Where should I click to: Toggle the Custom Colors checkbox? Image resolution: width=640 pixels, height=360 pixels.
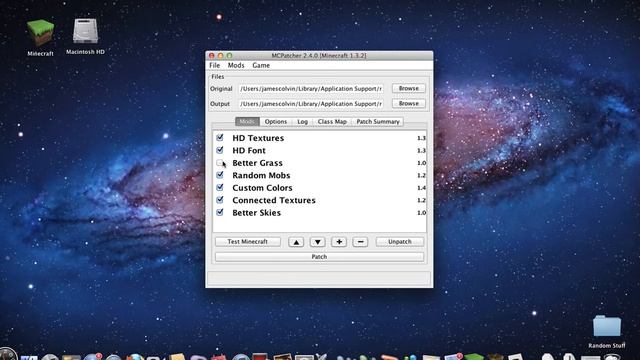[x=220, y=187]
